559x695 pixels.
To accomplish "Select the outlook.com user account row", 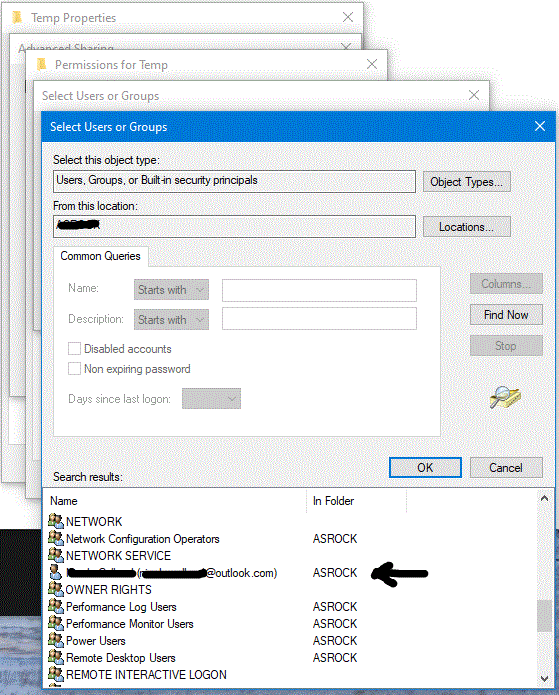I will tap(172, 573).
